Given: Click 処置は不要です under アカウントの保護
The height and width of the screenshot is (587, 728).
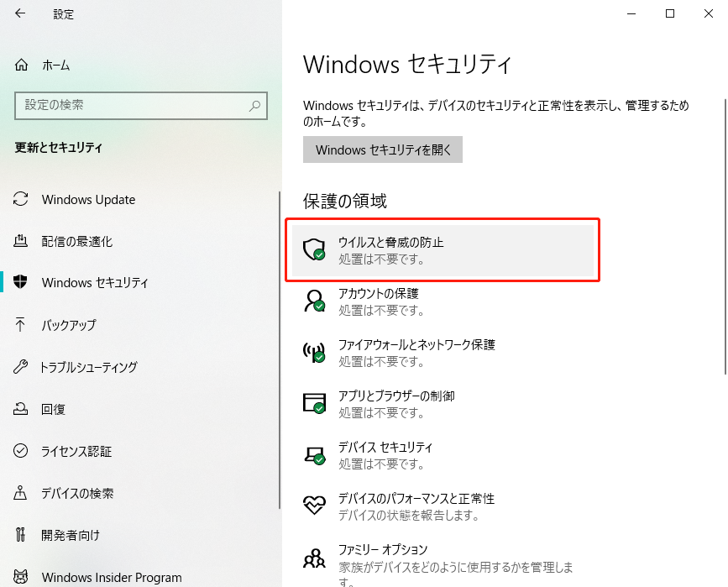Looking at the screenshot, I should pos(381,310).
